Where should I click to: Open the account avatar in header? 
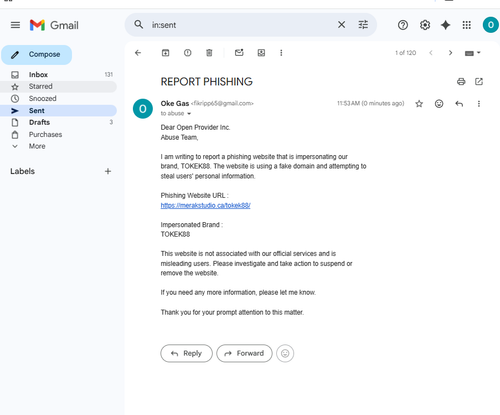click(491, 25)
